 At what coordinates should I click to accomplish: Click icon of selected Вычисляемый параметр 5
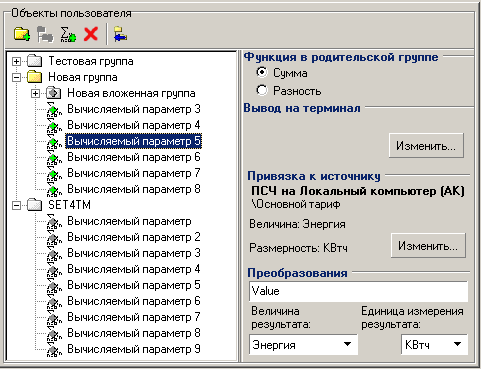point(54,142)
